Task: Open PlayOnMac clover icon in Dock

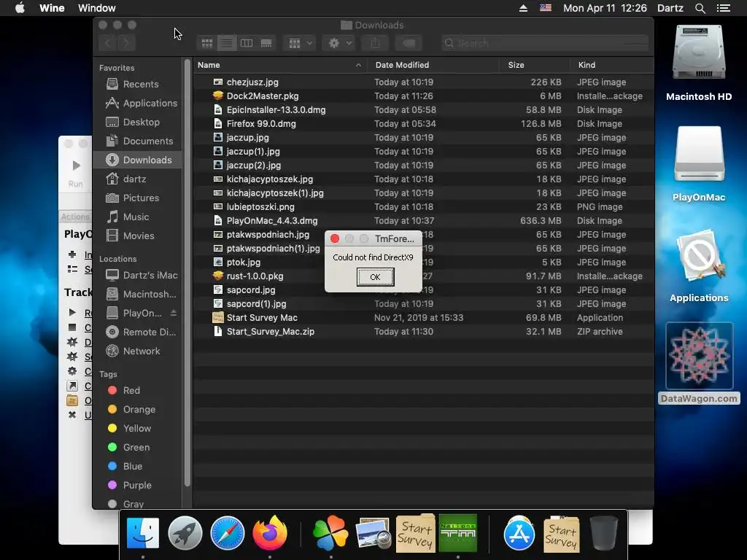Action: (330, 533)
